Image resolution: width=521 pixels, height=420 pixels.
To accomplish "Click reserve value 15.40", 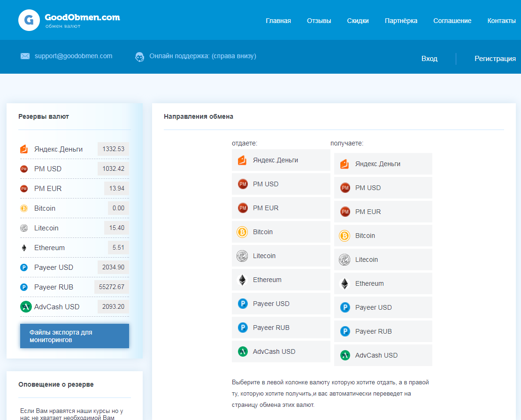I will pos(116,228).
